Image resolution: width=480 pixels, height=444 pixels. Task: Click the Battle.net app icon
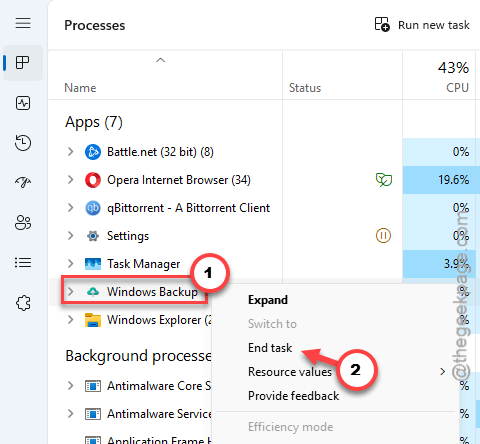93,152
